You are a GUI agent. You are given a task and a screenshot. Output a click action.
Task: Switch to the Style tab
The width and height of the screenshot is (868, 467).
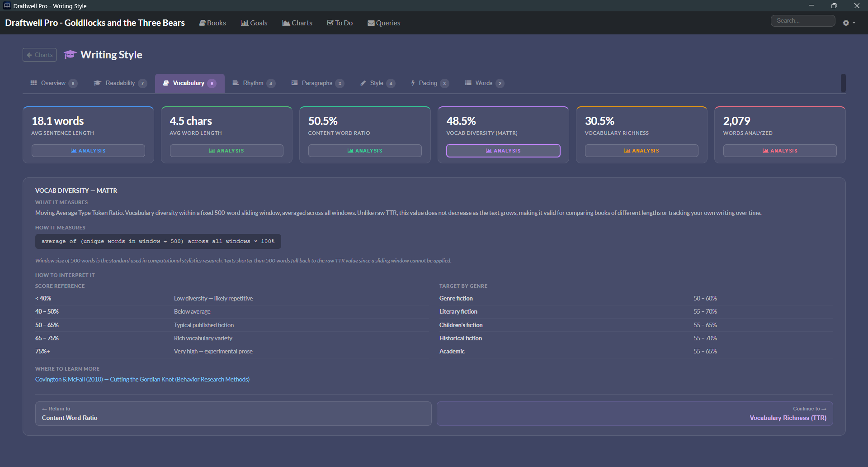tap(377, 83)
